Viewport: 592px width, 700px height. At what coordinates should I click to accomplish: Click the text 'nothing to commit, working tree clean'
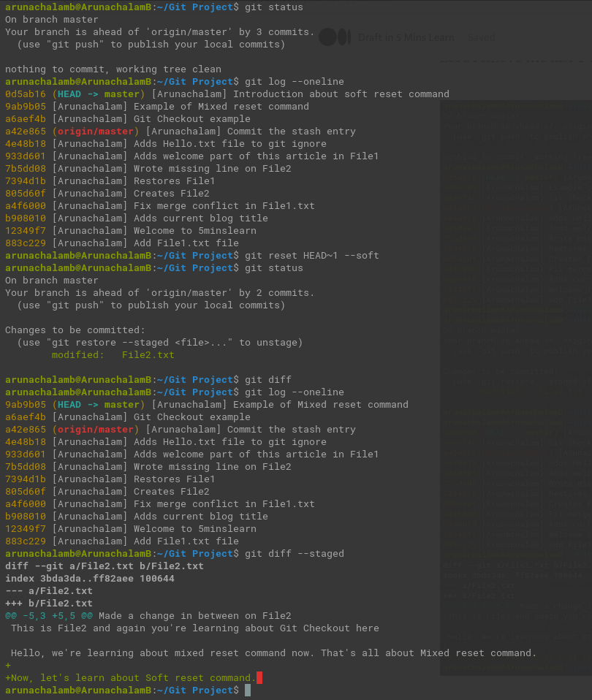(x=113, y=69)
